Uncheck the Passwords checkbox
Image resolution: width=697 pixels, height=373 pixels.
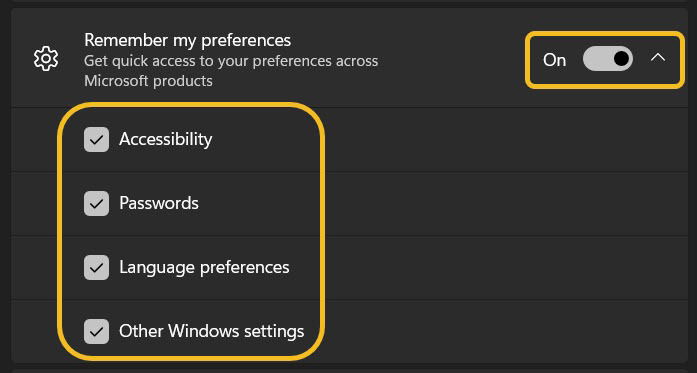pos(96,204)
